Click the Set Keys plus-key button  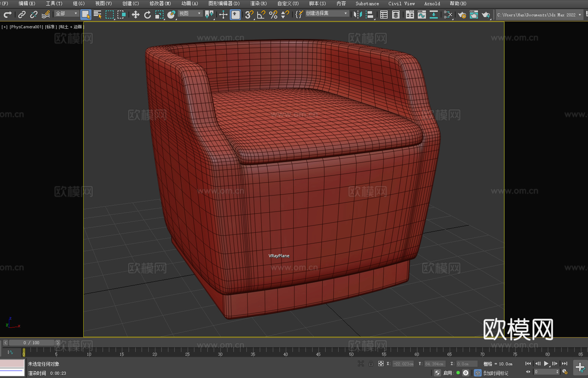point(580,368)
